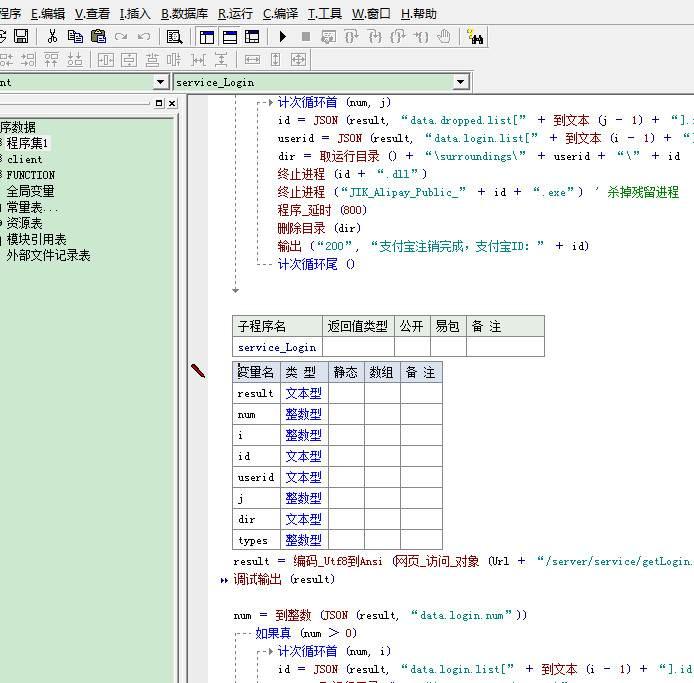Run the program with the play icon
The width and height of the screenshot is (694, 683).
[283, 36]
